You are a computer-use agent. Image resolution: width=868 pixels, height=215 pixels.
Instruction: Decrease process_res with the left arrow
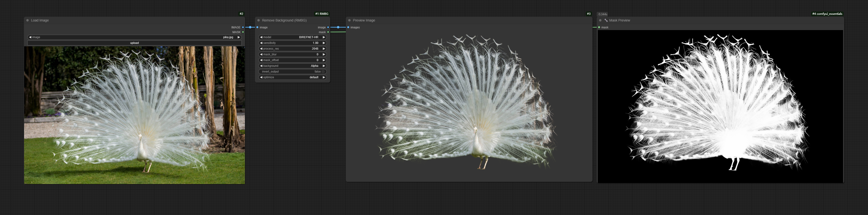[261, 49]
